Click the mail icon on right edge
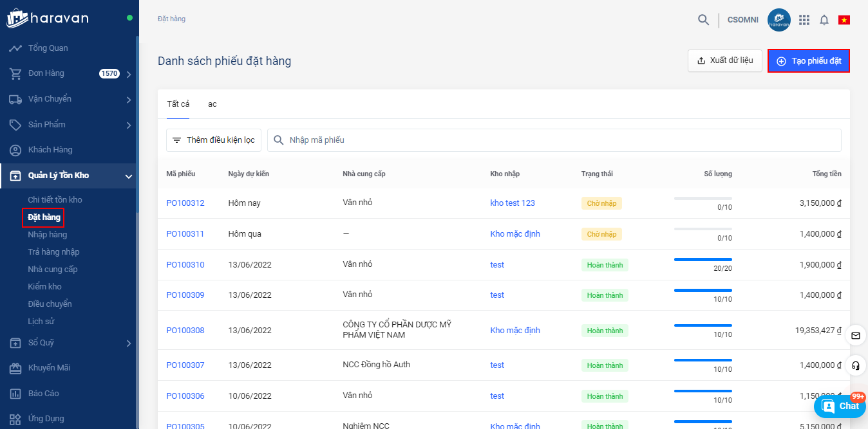Image resolution: width=868 pixels, height=429 pixels. click(x=855, y=335)
